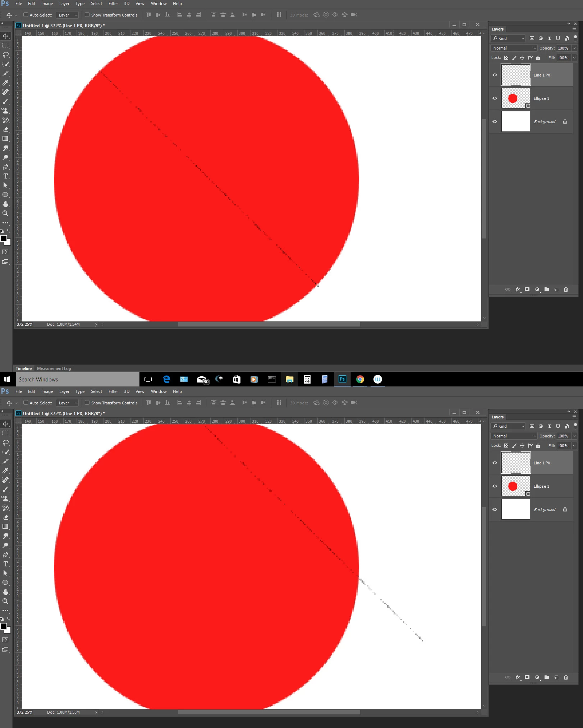Select the Art History Brush in lower window
This screenshot has height=728, width=583.
5,508
